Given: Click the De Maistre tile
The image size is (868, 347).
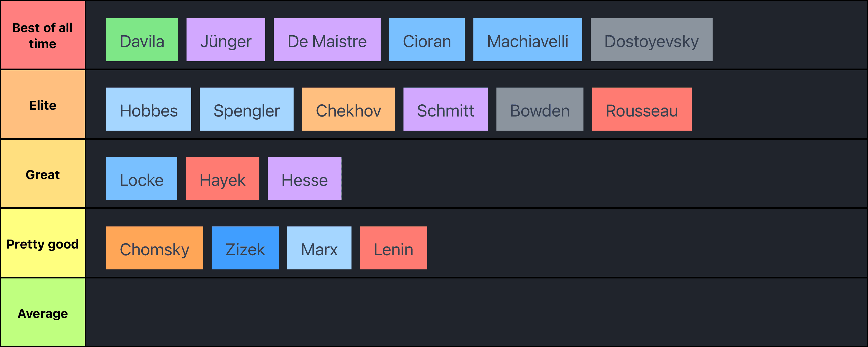Looking at the screenshot, I should point(327,40).
